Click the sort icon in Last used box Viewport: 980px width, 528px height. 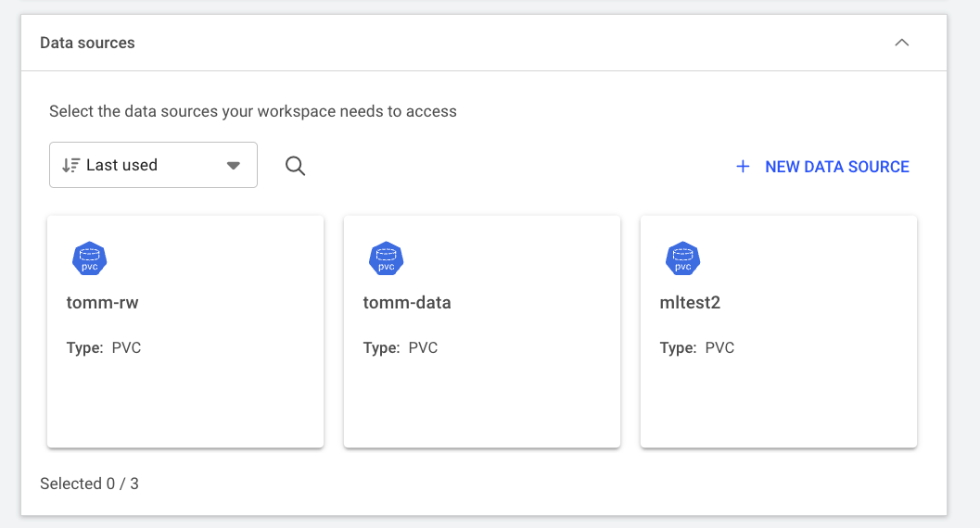point(70,165)
